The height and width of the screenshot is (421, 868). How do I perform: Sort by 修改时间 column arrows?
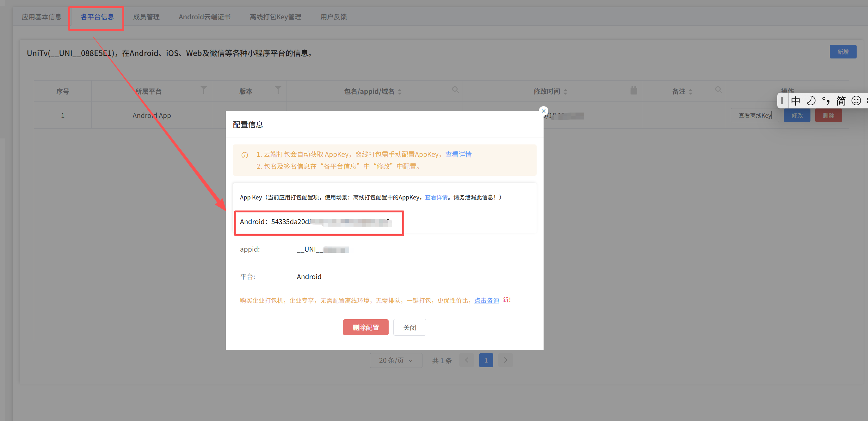click(x=565, y=92)
